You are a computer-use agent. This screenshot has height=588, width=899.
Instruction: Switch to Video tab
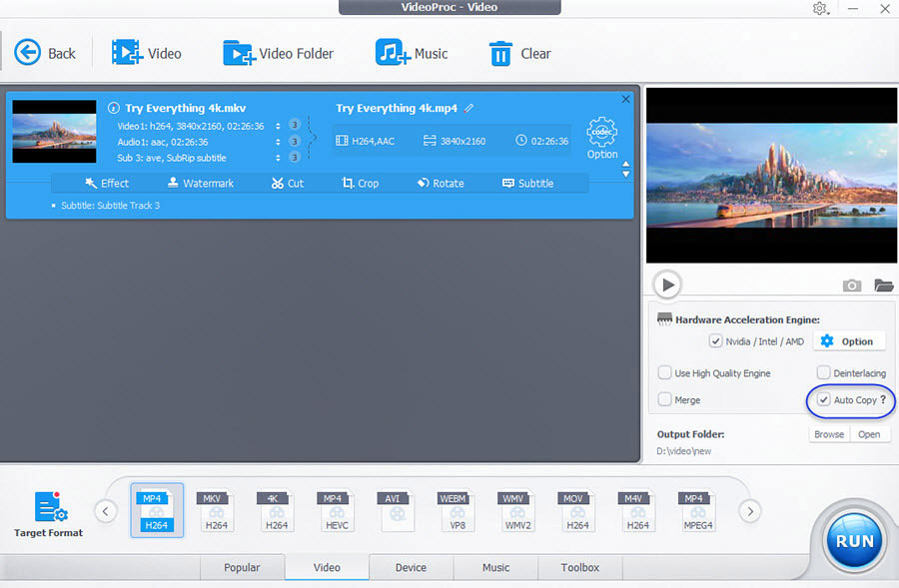point(327,567)
